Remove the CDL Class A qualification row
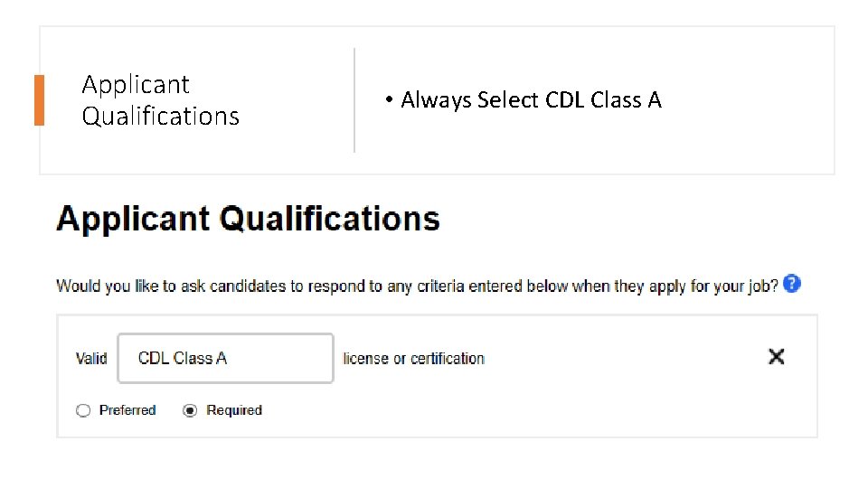Screen dimensions: 868x488 click(x=776, y=357)
